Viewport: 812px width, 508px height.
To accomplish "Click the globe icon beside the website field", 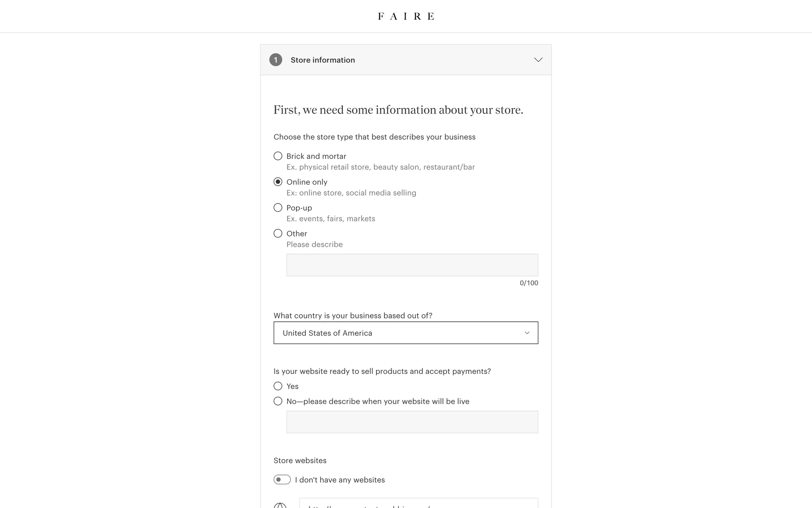I will click(280, 505).
